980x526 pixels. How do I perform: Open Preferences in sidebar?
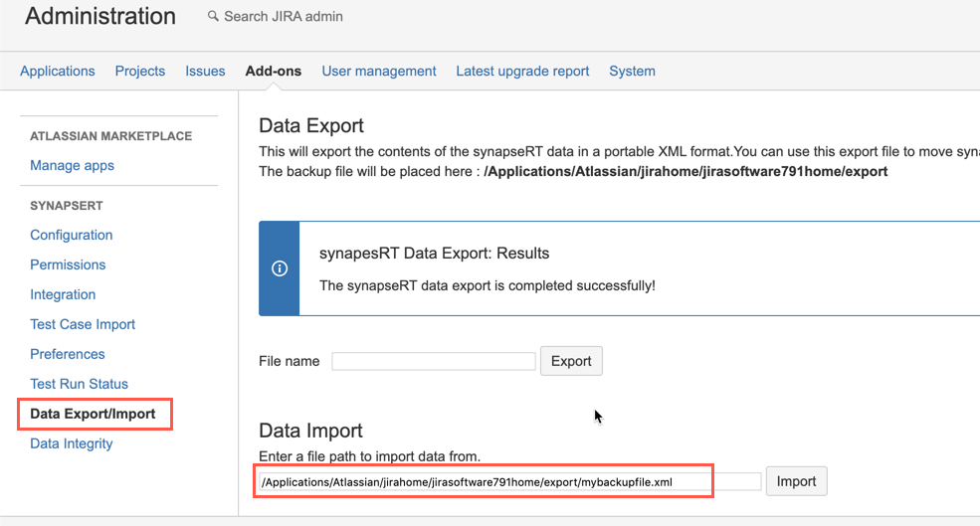click(x=68, y=354)
